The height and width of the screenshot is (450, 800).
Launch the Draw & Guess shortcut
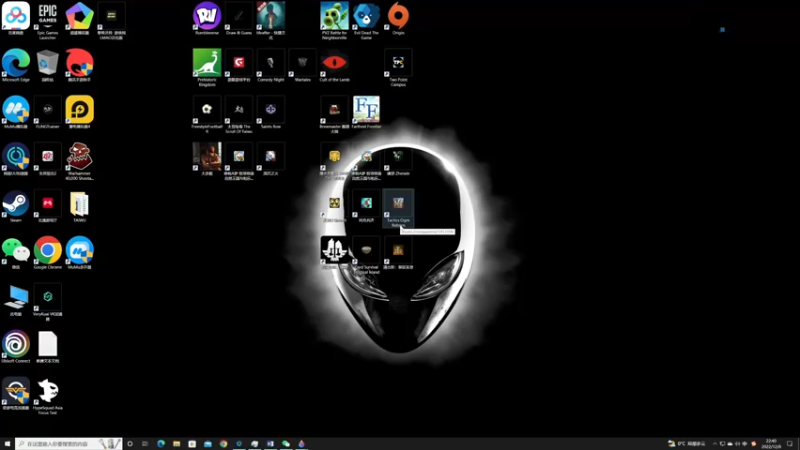(239, 18)
